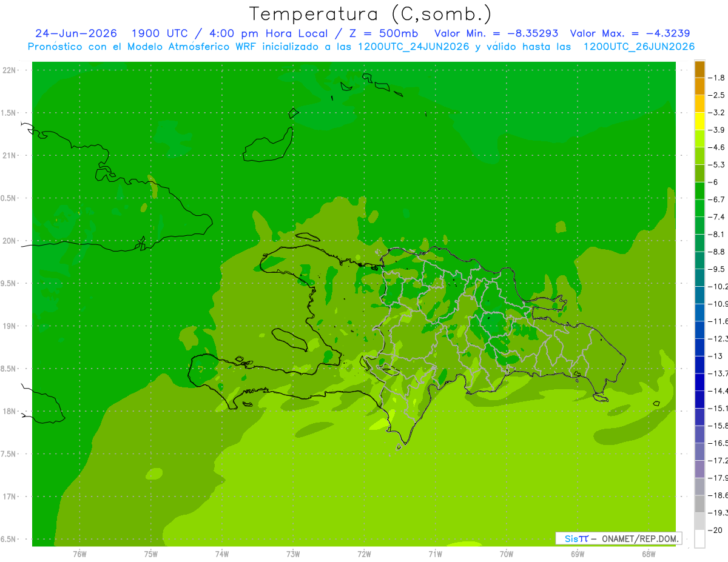Click the "1200UTC_24JUN2026" initialization text
The height and width of the screenshot is (562, 728).
pyautogui.click(x=414, y=47)
